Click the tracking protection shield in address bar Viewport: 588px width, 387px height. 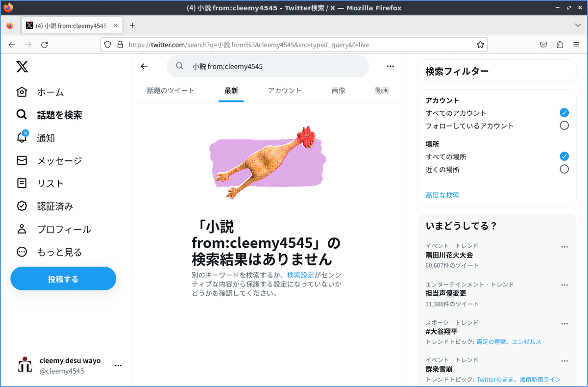pos(107,44)
